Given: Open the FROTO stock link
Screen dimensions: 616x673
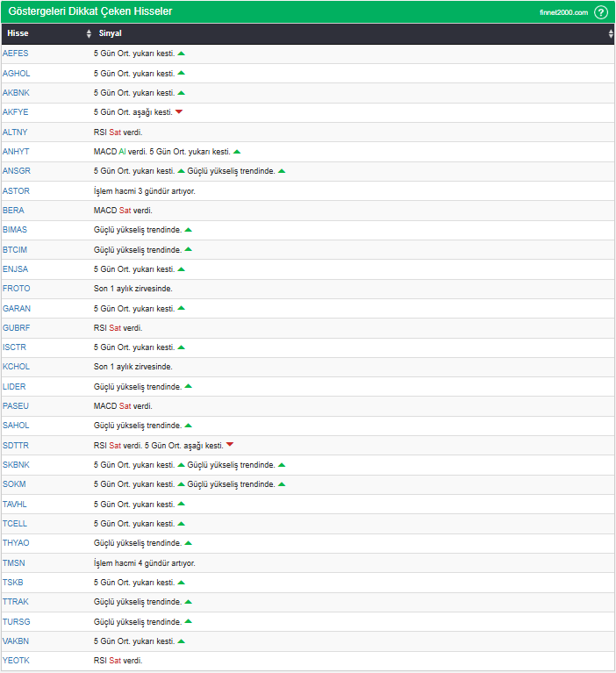Looking at the screenshot, I should pyautogui.click(x=17, y=289).
